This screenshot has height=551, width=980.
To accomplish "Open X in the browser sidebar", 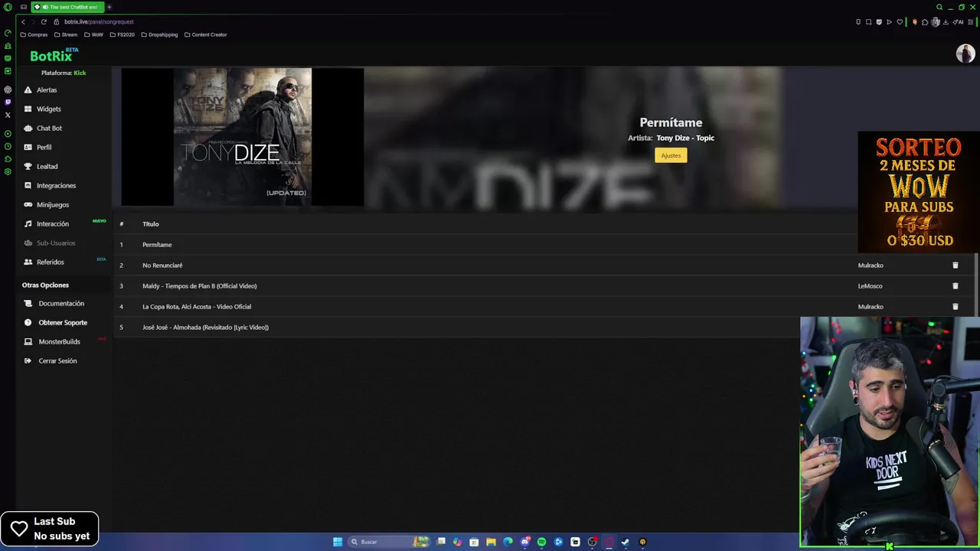I will point(8,115).
